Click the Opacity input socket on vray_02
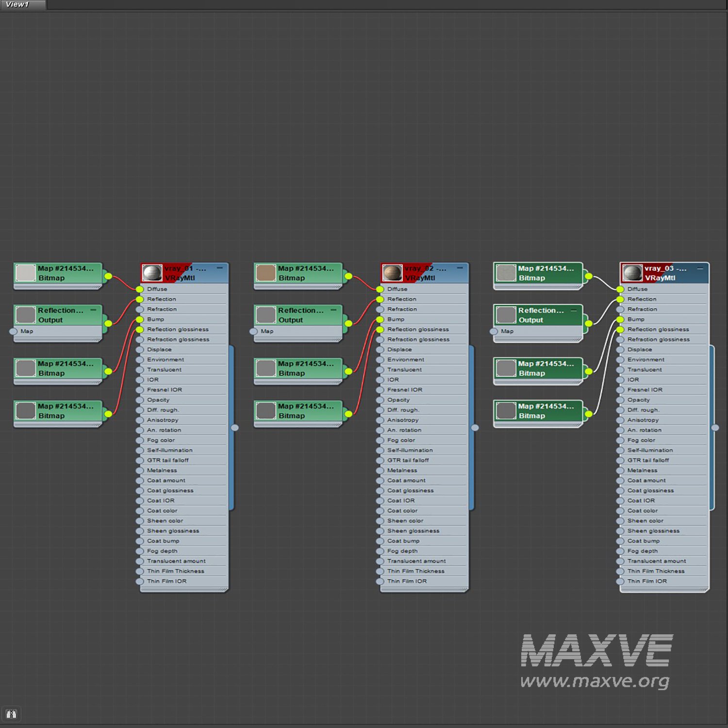The image size is (728, 728). [380, 400]
